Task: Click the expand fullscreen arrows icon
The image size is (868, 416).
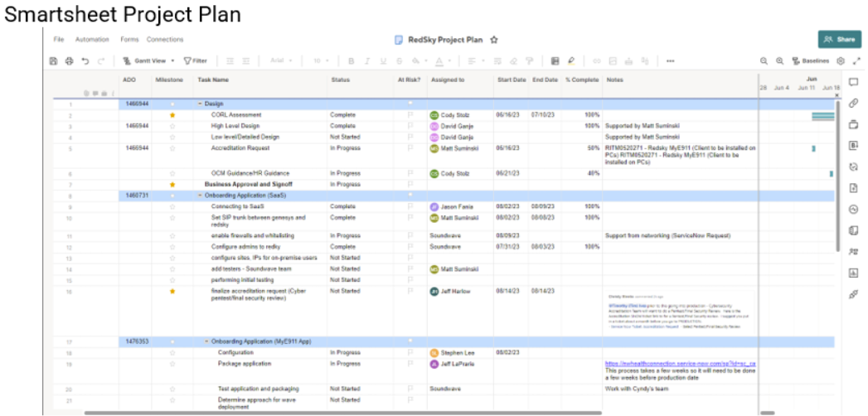Action: 856,60
